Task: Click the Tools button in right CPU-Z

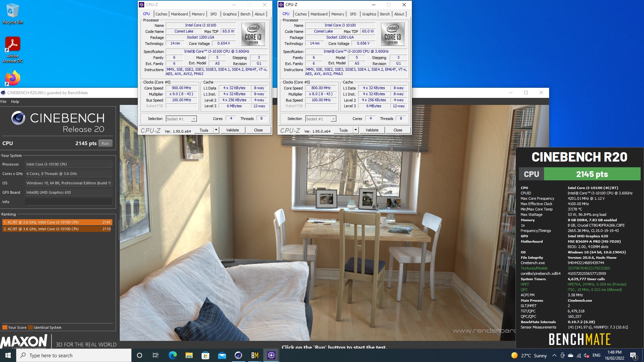Action: click(343, 130)
